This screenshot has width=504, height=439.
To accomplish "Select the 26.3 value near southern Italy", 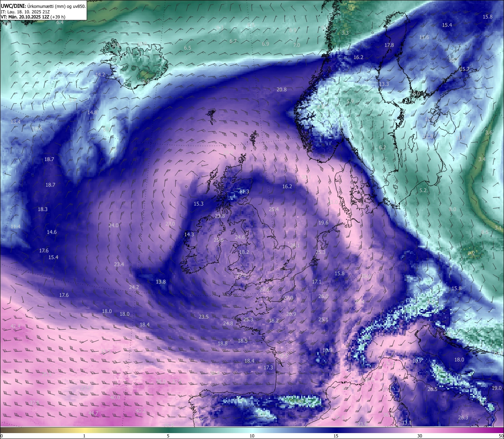I will click(x=463, y=417).
